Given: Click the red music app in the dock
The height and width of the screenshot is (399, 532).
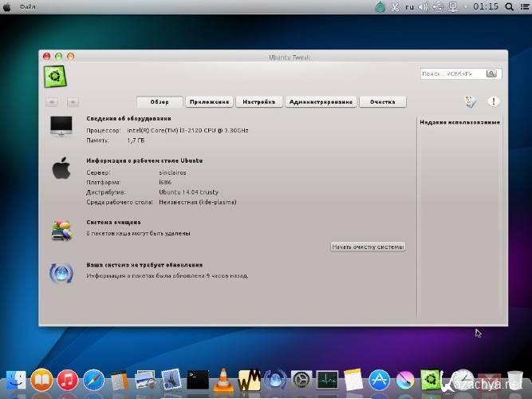Looking at the screenshot, I should pos(68,379).
